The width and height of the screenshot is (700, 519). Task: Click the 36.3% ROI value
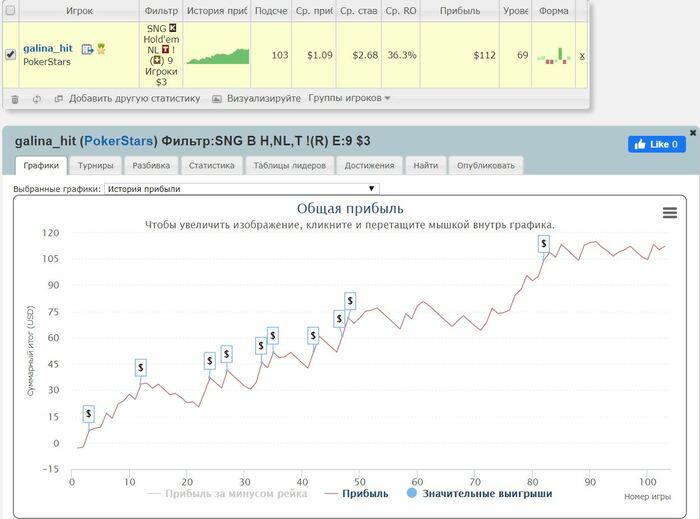(402, 55)
